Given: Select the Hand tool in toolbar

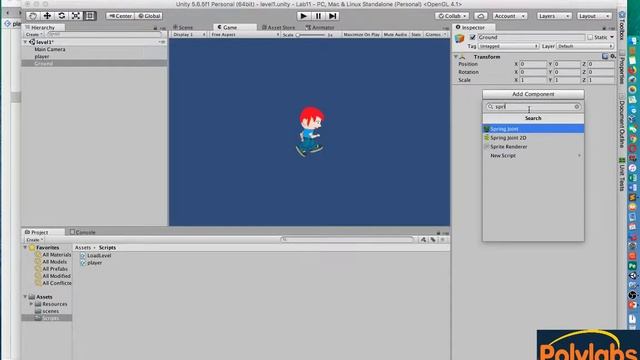Looking at the screenshot, I should [33, 16].
